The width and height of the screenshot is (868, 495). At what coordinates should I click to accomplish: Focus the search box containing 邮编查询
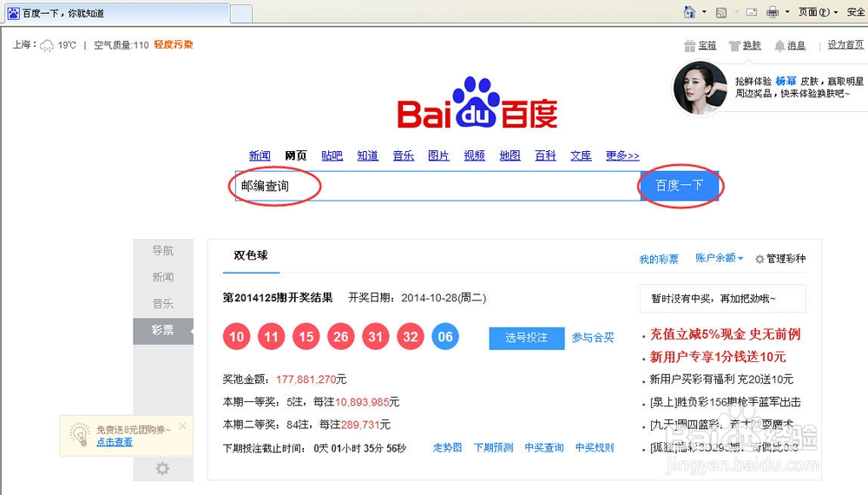tap(437, 186)
